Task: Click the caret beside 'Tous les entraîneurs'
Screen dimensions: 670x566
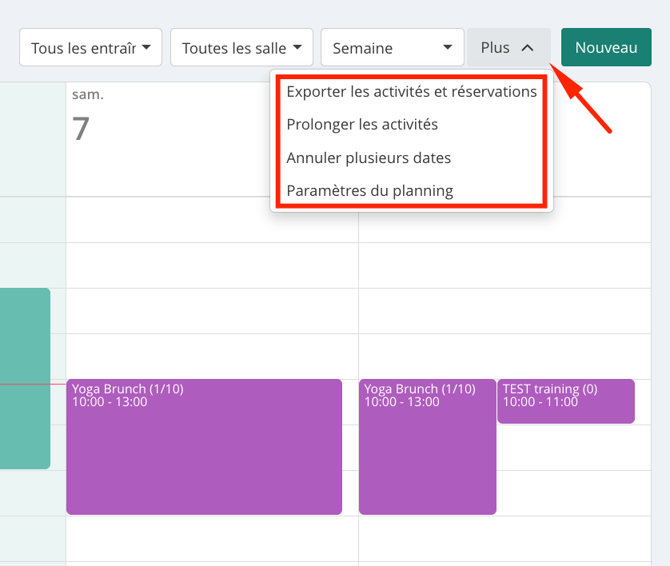Action: click(146, 47)
